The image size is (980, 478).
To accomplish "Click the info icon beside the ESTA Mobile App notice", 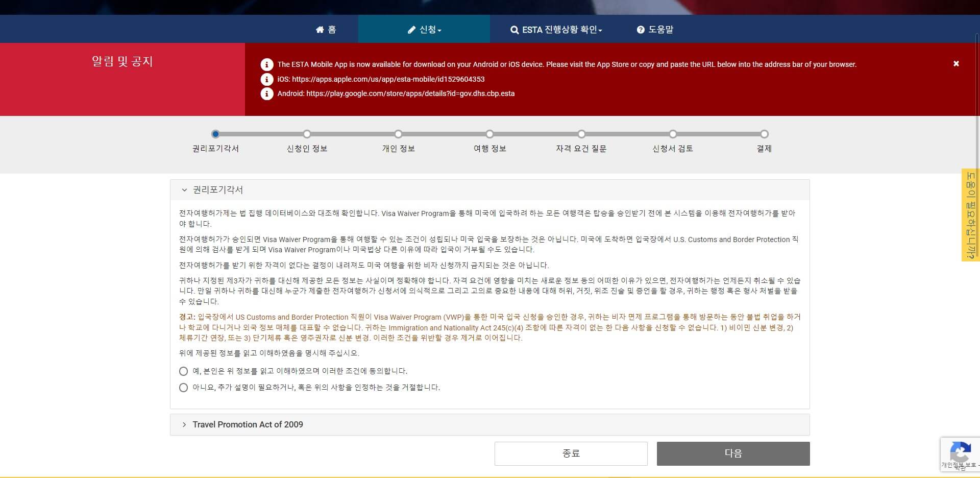I will 266,64.
